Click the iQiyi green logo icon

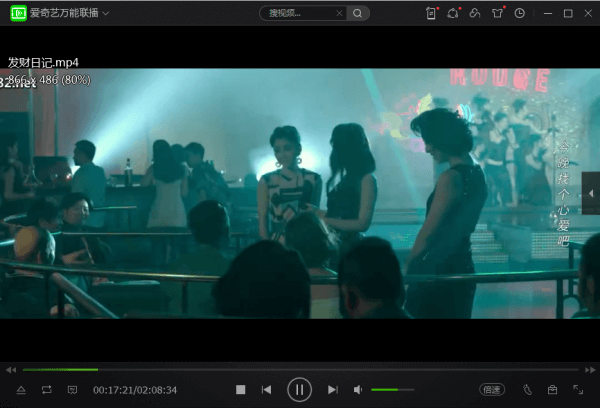coord(18,13)
